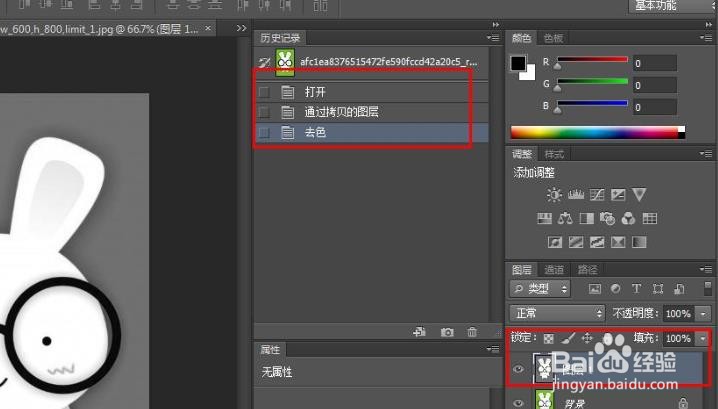Image resolution: width=718 pixels, height=409 pixels.
Task: Click the G value input field
Action: pos(655,85)
